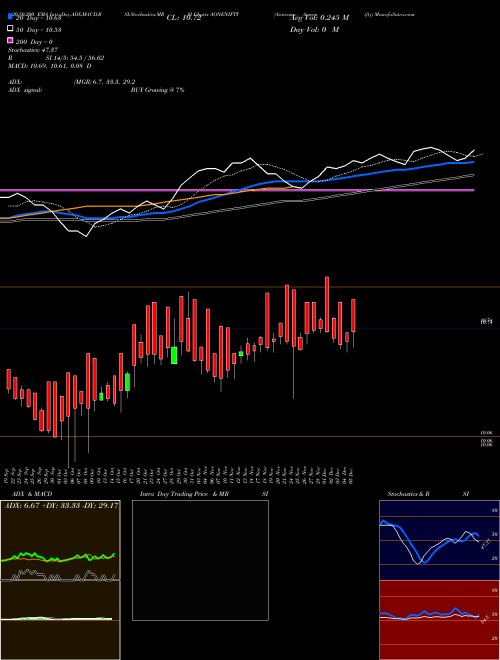Click the white 50 Day EMA legend swatch

coord(10,29)
